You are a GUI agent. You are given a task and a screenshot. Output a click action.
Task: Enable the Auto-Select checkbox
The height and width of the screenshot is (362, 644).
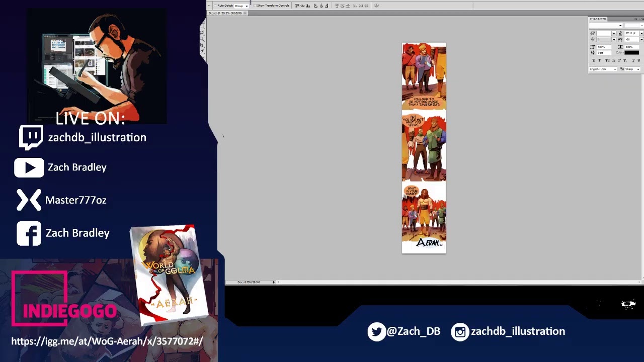tap(216, 6)
